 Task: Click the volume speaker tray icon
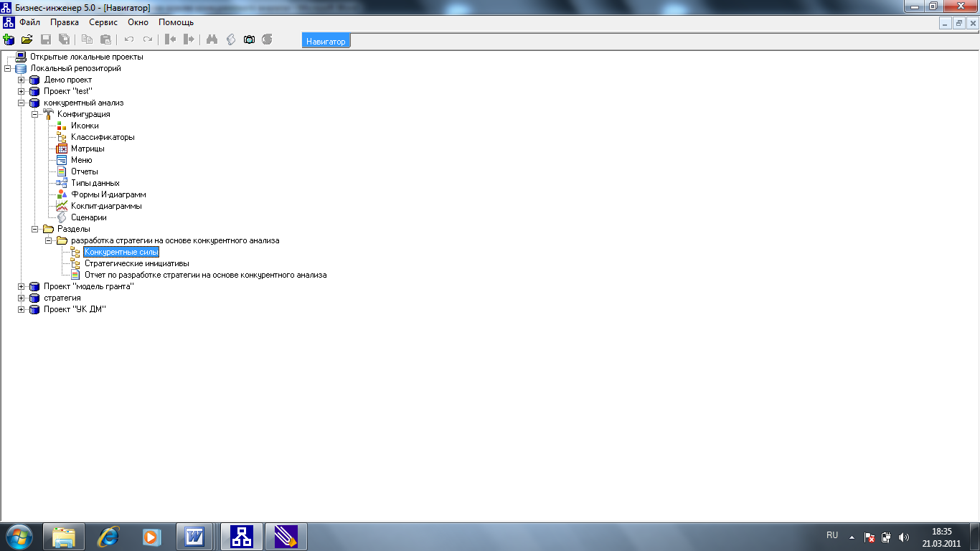[903, 537]
